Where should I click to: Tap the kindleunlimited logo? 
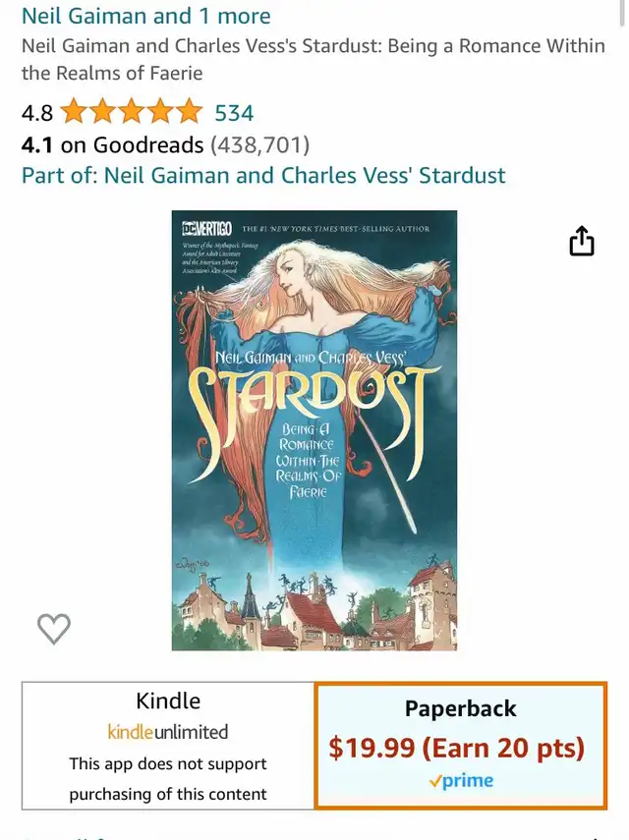pyautogui.click(x=168, y=732)
